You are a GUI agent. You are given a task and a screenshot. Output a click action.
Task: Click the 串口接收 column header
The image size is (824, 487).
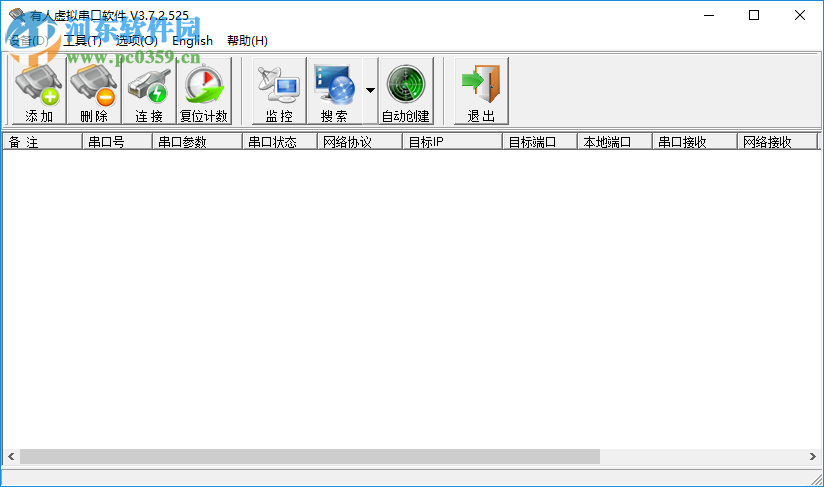point(694,142)
